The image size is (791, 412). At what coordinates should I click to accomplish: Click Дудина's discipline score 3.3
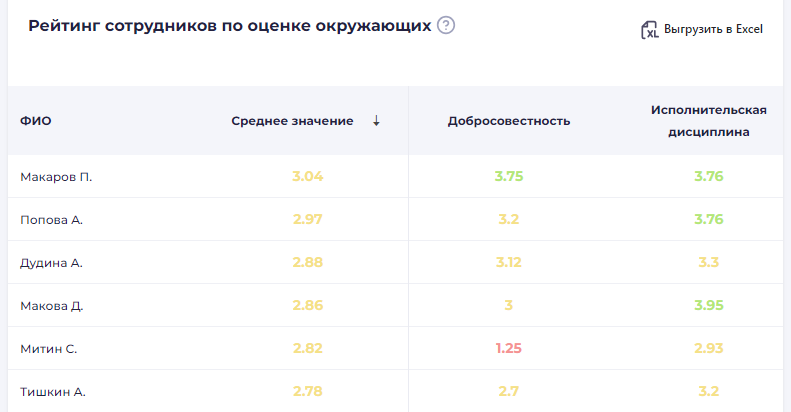coord(708,262)
